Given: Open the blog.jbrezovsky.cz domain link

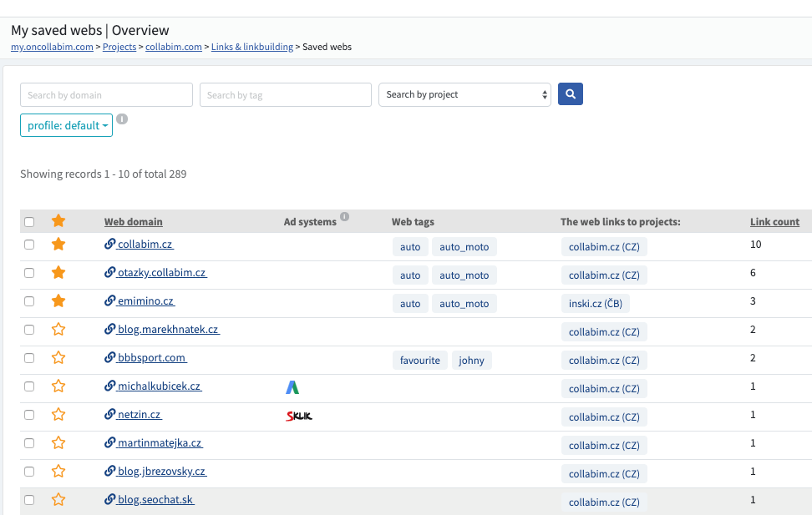Looking at the screenshot, I should (x=161, y=472).
